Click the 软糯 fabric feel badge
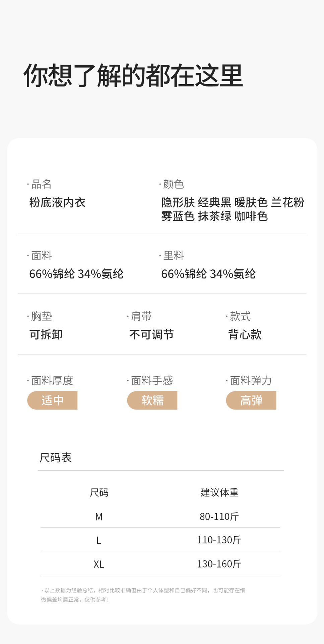The width and height of the screenshot is (324, 644). [x=152, y=400]
